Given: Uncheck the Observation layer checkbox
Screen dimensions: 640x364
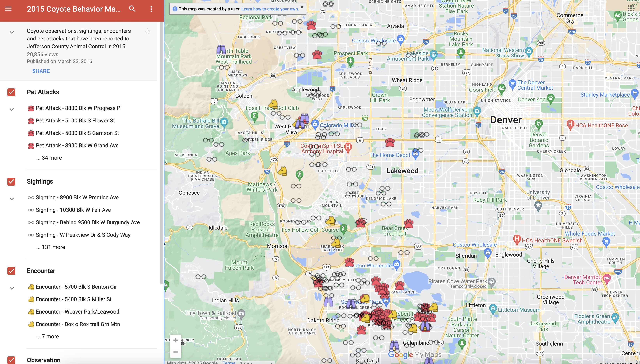Looking at the screenshot, I should [x=11, y=360].
